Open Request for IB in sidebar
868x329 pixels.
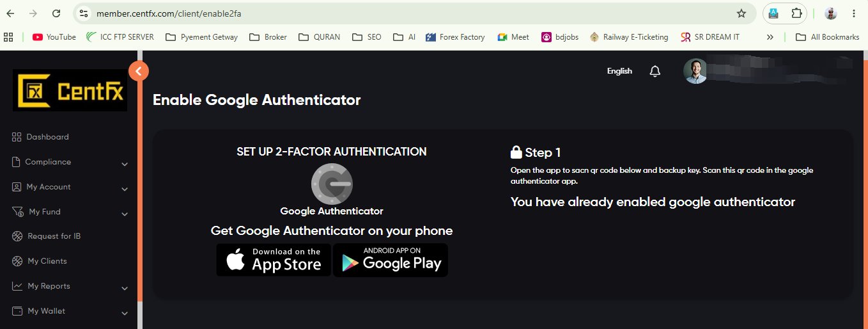pyautogui.click(x=46, y=236)
